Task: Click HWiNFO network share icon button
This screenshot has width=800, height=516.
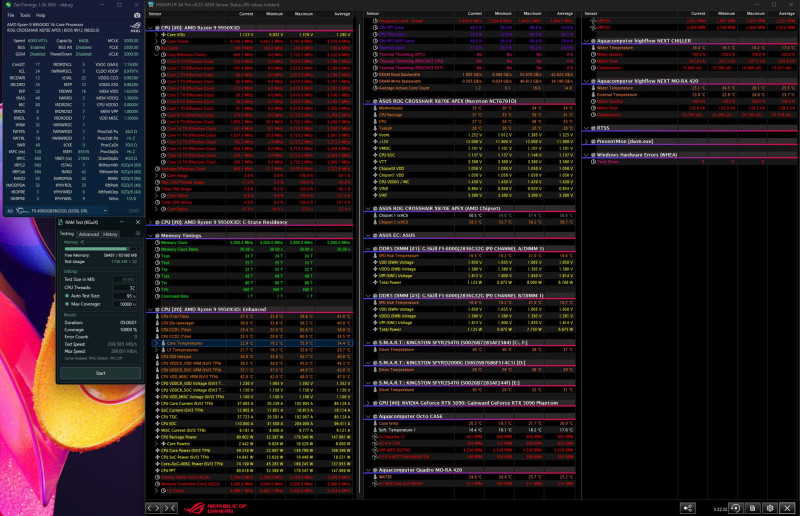Action: [x=688, y=508]
